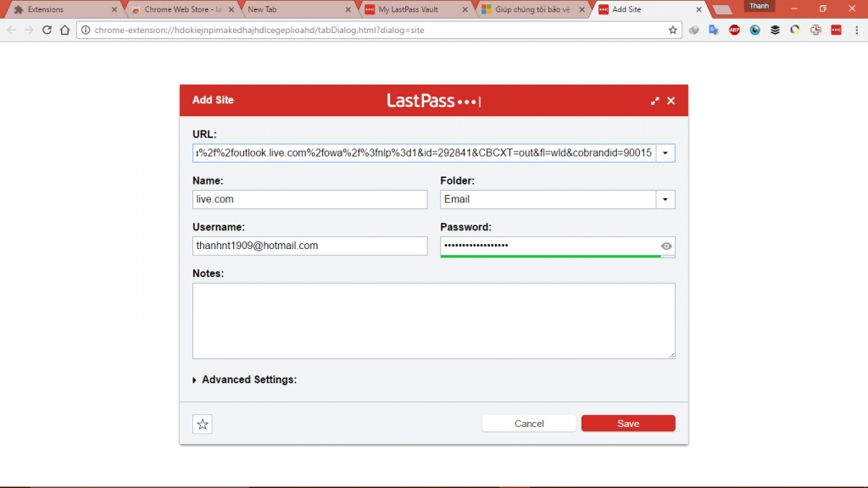Image resolution: width=868 pixels, height=488 pixels.
Task: Click the Add Site dialog title text
Action: pyautogui.click(x=213, y=100)
